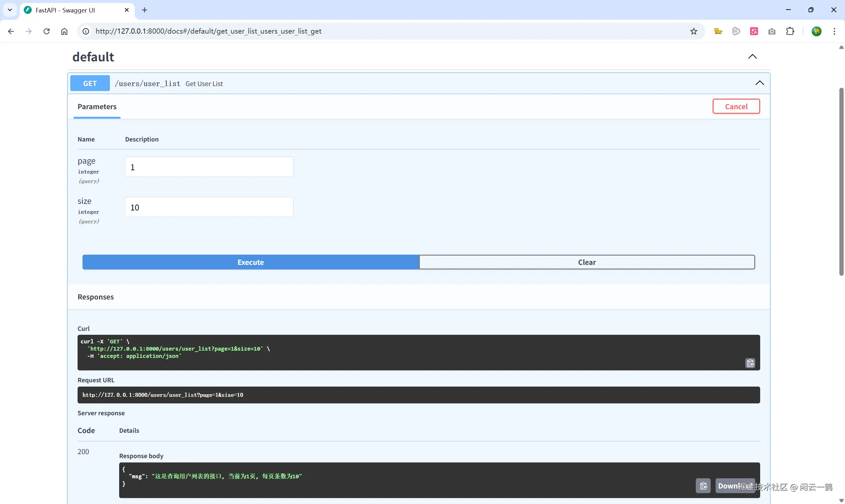
Task: Copy the curl command to clipboard
Action: click(750, 363)
